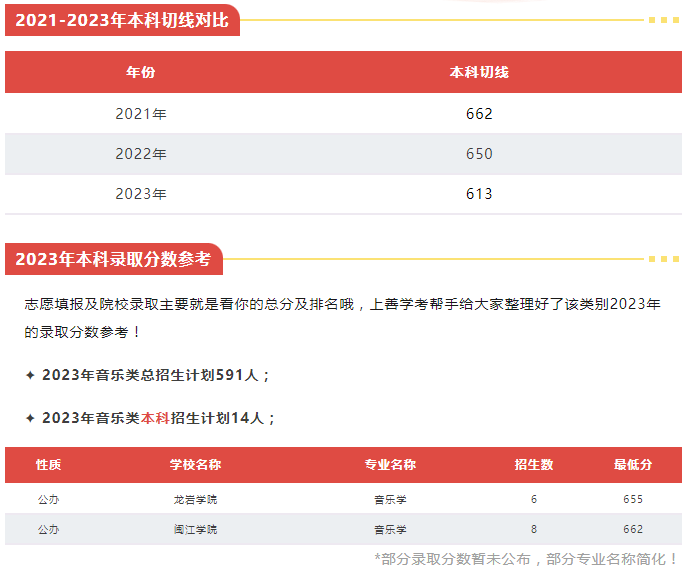Select the '2022年' year cell
This screenshot has height=570, width=687.
click(141, 154)
